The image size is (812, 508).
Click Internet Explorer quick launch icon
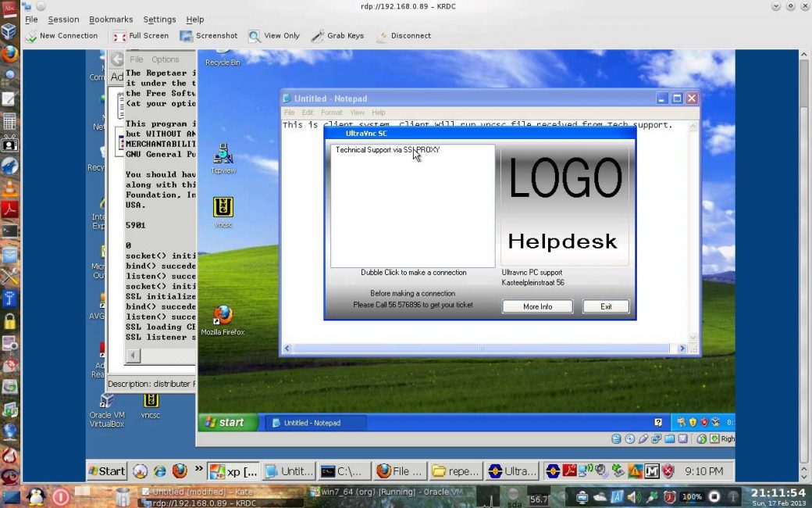159,470
